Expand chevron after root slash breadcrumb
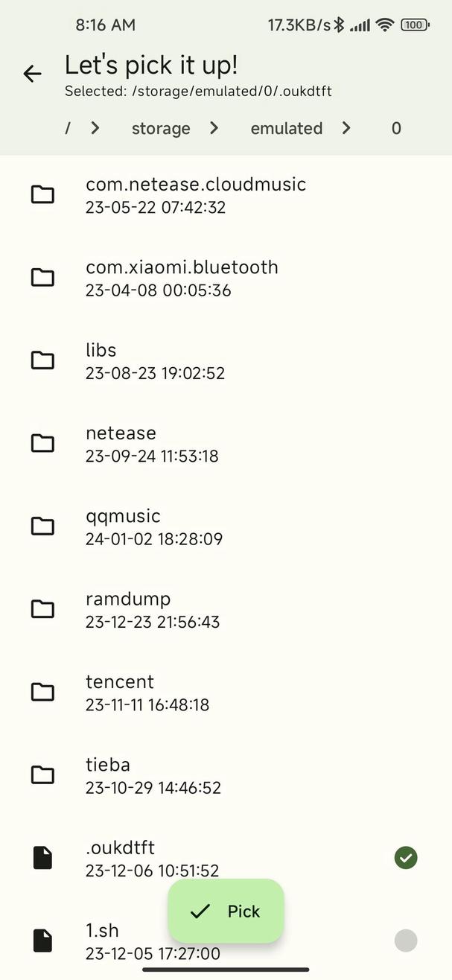Screen dimensions: 452x980 coord(95,128)
